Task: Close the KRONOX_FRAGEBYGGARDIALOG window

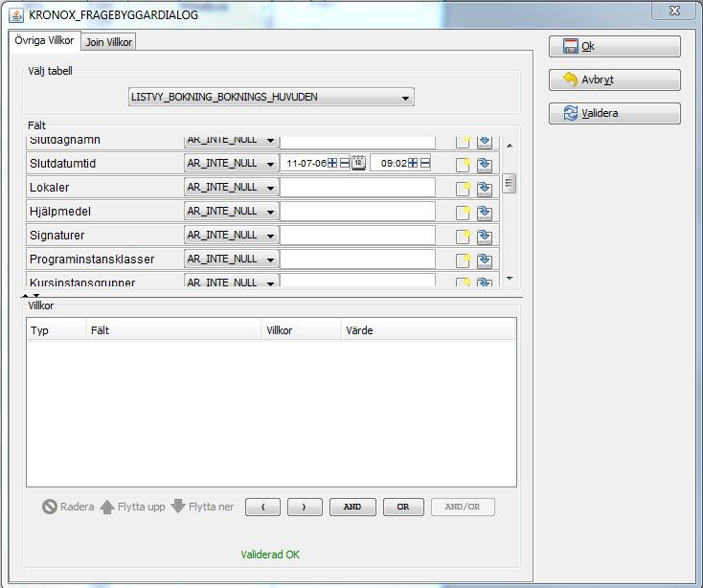Action: click(674, 11)
